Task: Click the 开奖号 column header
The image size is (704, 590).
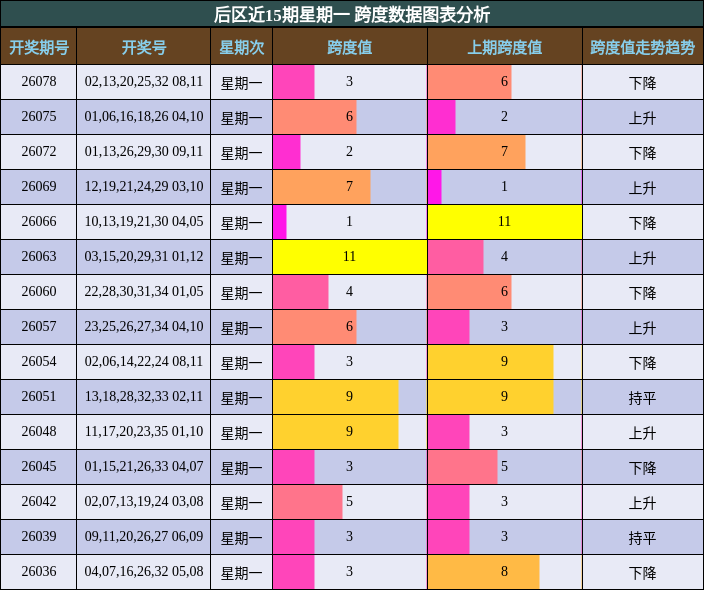Action: 144,47
